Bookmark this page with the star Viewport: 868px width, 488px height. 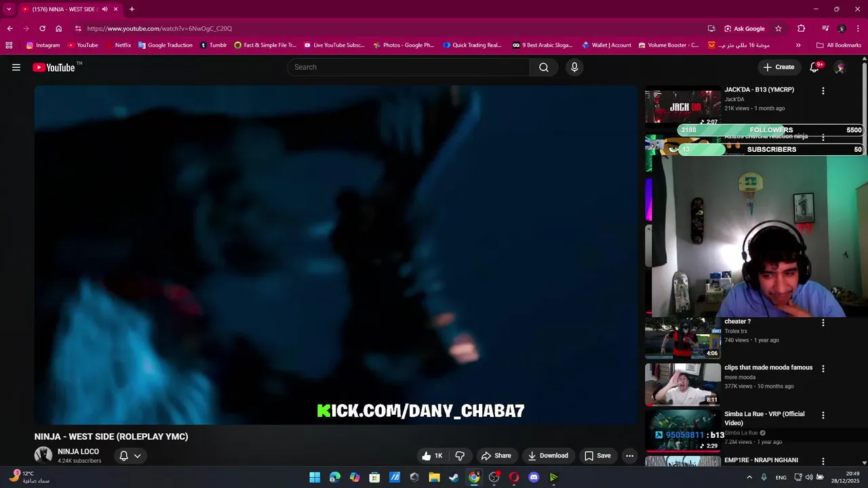pyautogui.click(x=778, y=28)
